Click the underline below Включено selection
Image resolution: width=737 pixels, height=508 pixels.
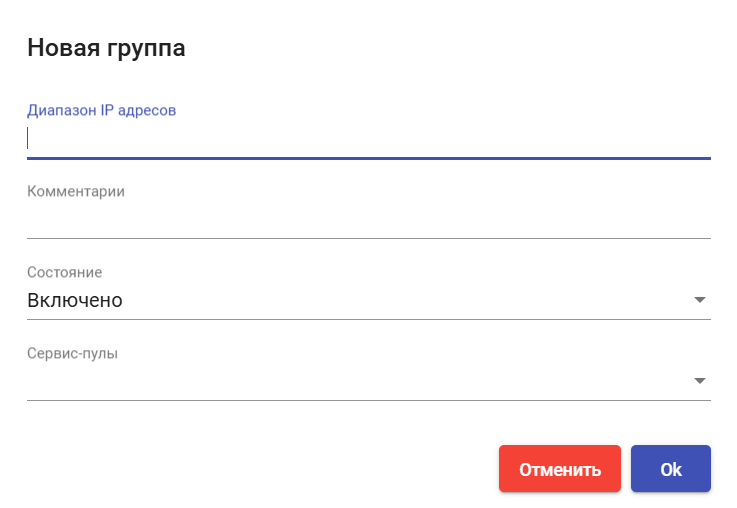(368, 320)
